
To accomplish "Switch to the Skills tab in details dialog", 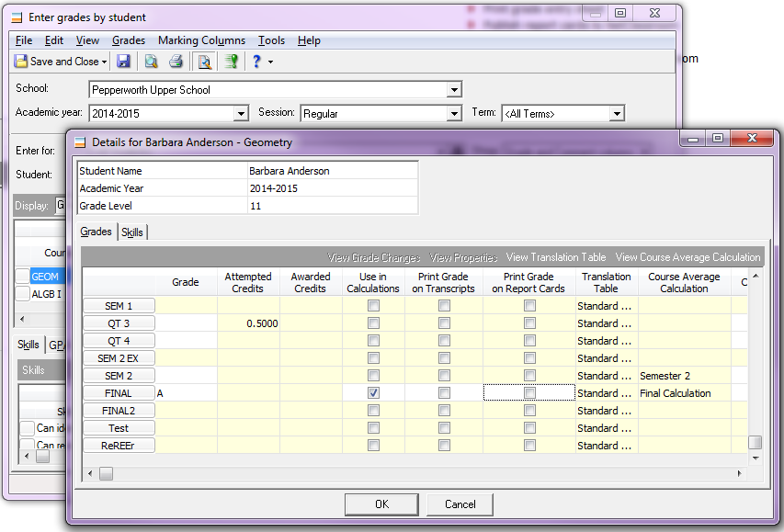I will 132,232.
